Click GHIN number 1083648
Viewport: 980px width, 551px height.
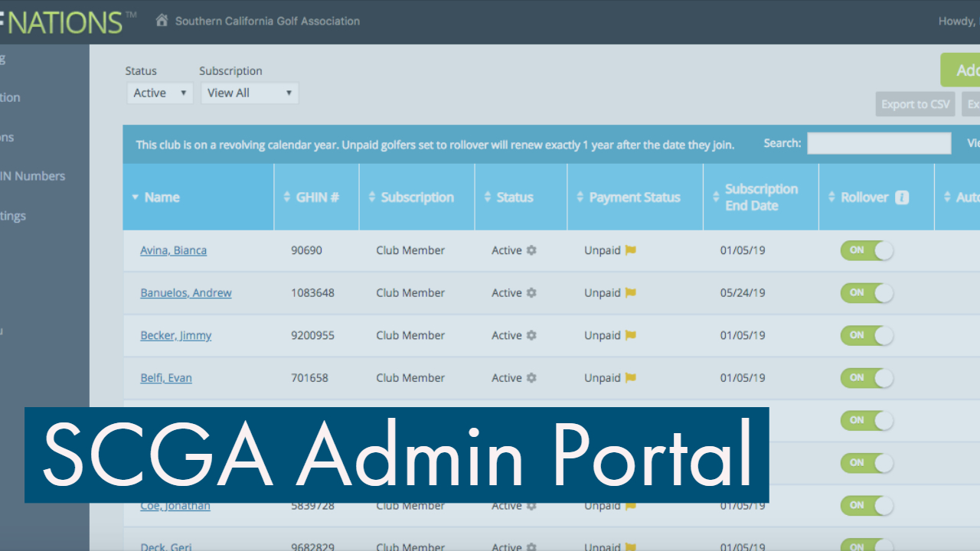click(x=312, y=293)
